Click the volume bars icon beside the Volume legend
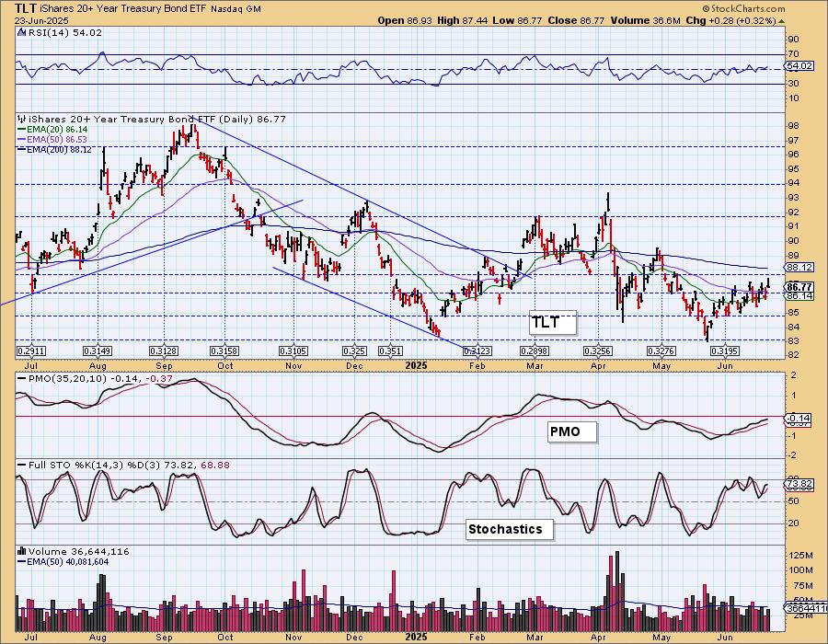828x644 pixels. (x=21, y=551)
